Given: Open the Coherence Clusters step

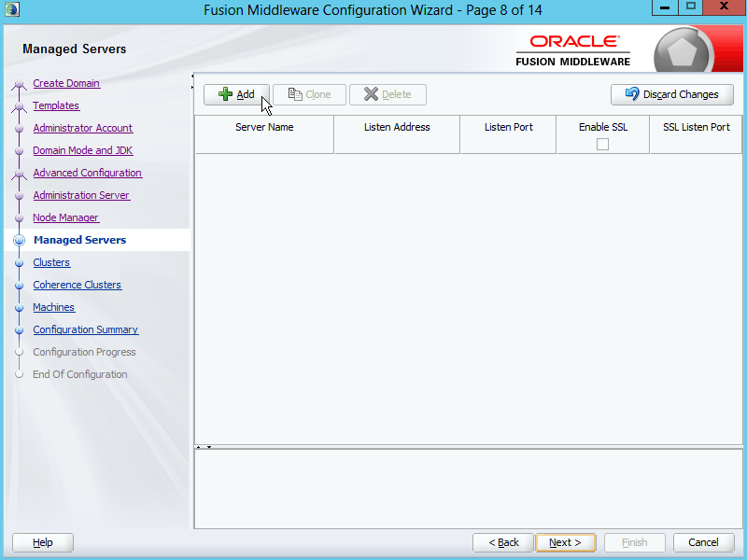Looking at the screenshot, I should coord(77,285).
